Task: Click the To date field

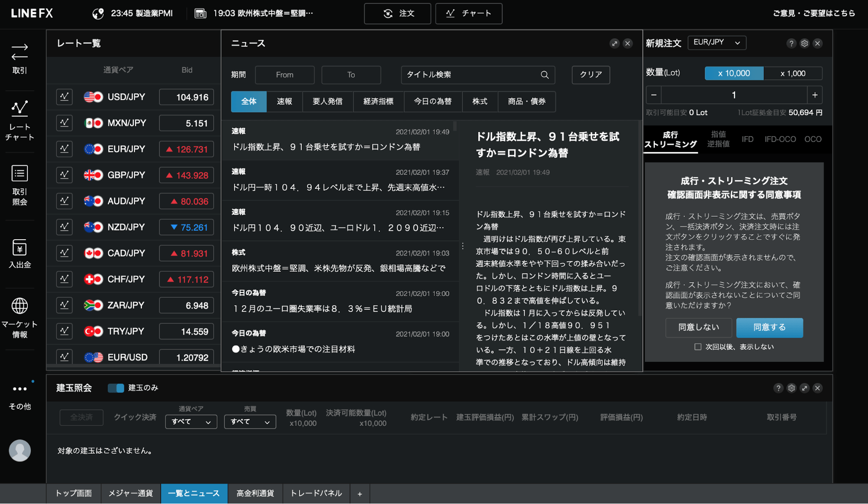Action: (x=351, y=75)
